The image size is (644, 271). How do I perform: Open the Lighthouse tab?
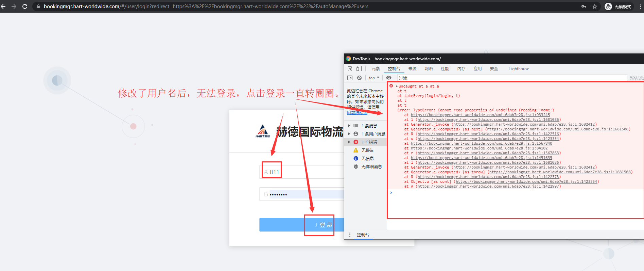(x=519, y=69)
